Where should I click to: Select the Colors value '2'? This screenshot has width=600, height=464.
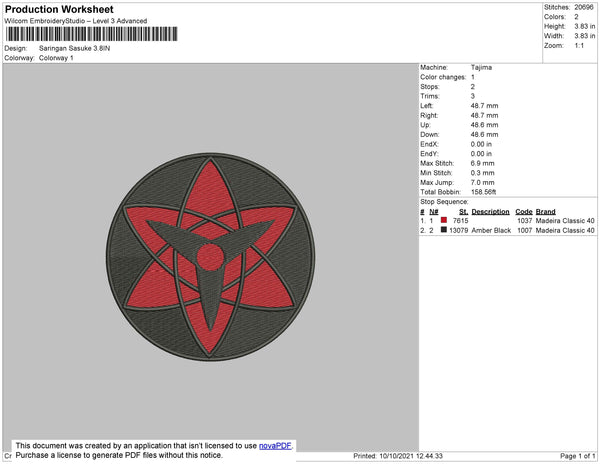(576, 17)
